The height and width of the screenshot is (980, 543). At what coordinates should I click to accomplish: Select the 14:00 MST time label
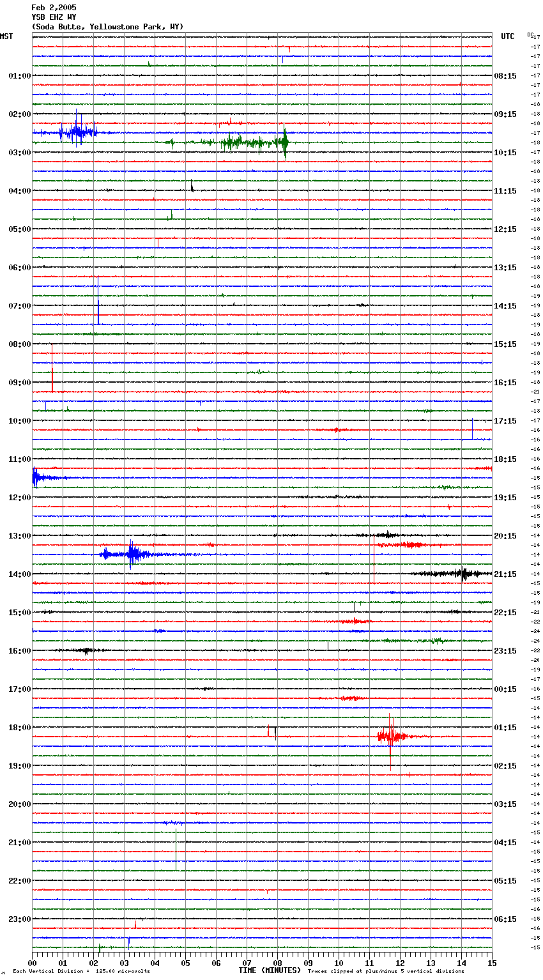pyautogui.click(x=19, y=574)
